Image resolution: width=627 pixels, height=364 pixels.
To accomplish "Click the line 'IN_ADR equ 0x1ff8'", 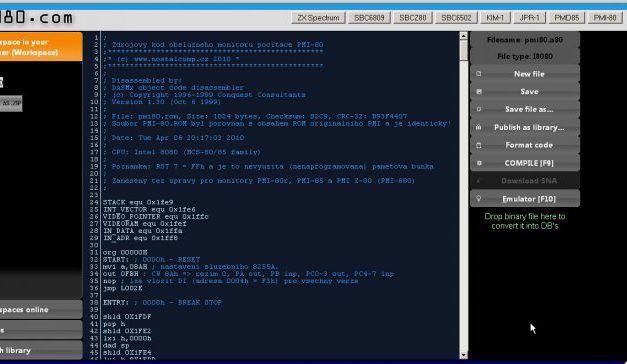I will pos(140,238).
